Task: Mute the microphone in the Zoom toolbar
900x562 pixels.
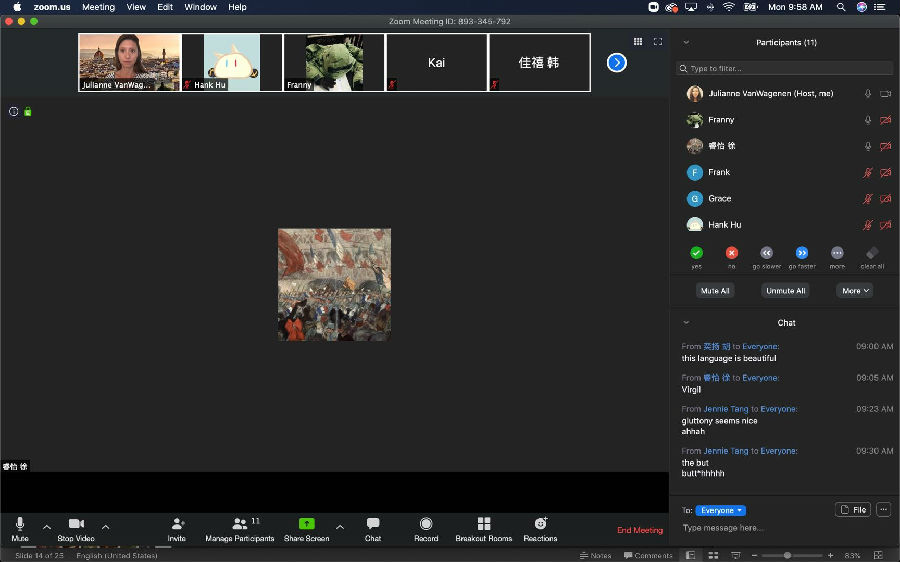Action: click(20, 524)
